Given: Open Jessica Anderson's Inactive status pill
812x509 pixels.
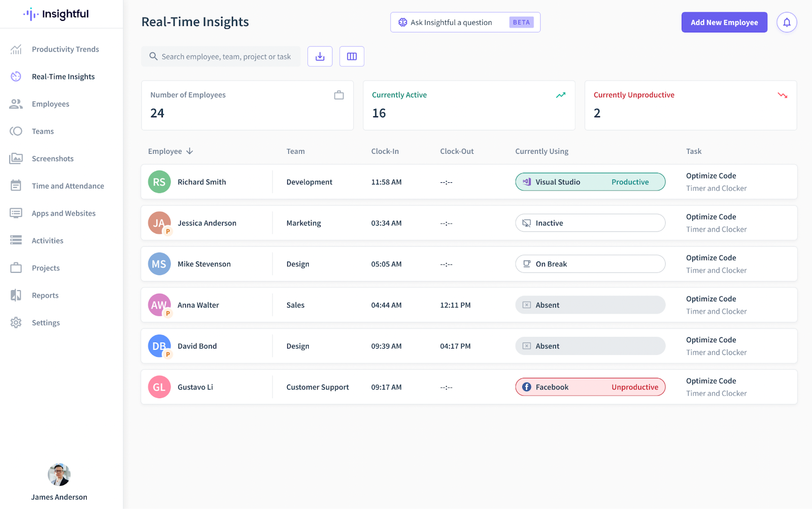Looking at the screenshot, I should (590, 223).
